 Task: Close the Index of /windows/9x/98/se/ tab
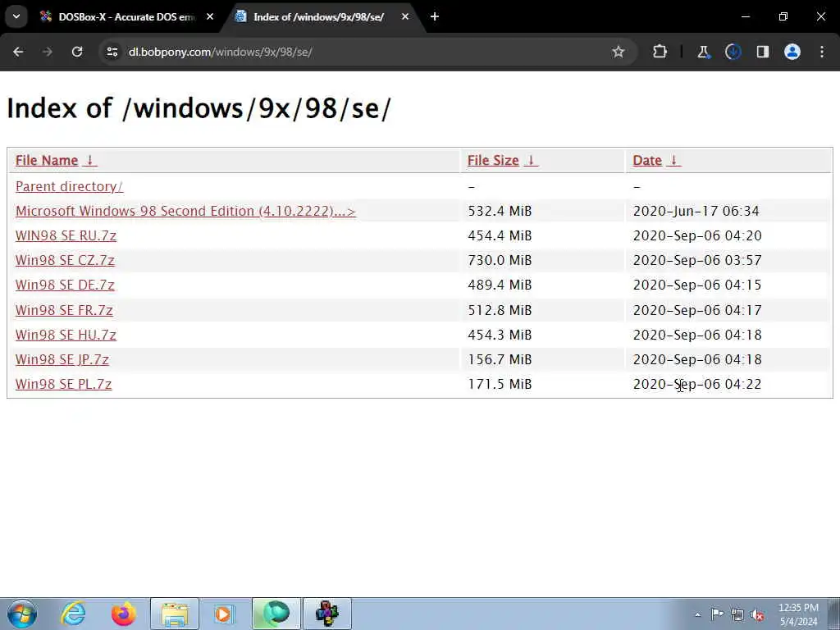pyautogui.click(x=405, y=16)
